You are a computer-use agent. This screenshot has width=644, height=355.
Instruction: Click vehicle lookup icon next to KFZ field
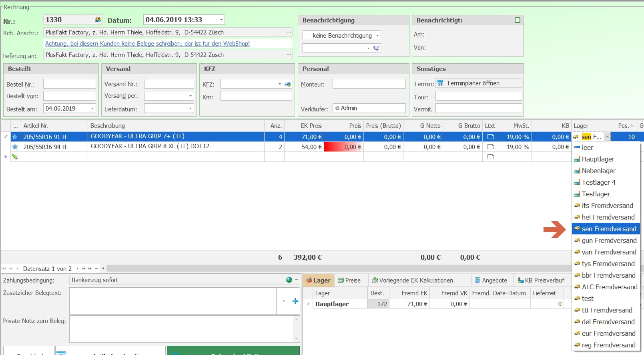pos(288,84)
